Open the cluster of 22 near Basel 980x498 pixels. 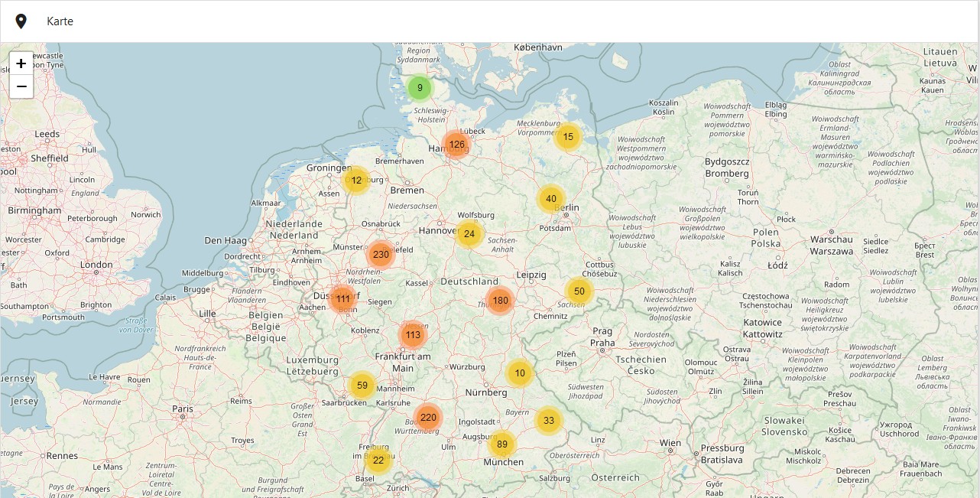tap(378, 461)
